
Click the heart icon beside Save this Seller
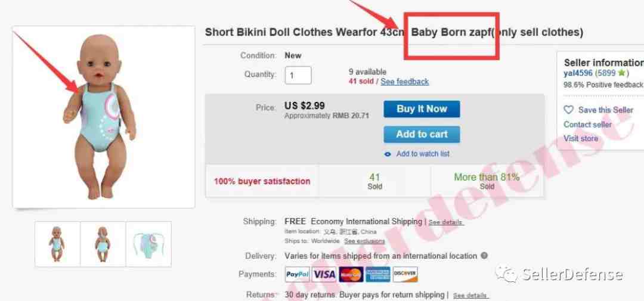pos(568,110)
